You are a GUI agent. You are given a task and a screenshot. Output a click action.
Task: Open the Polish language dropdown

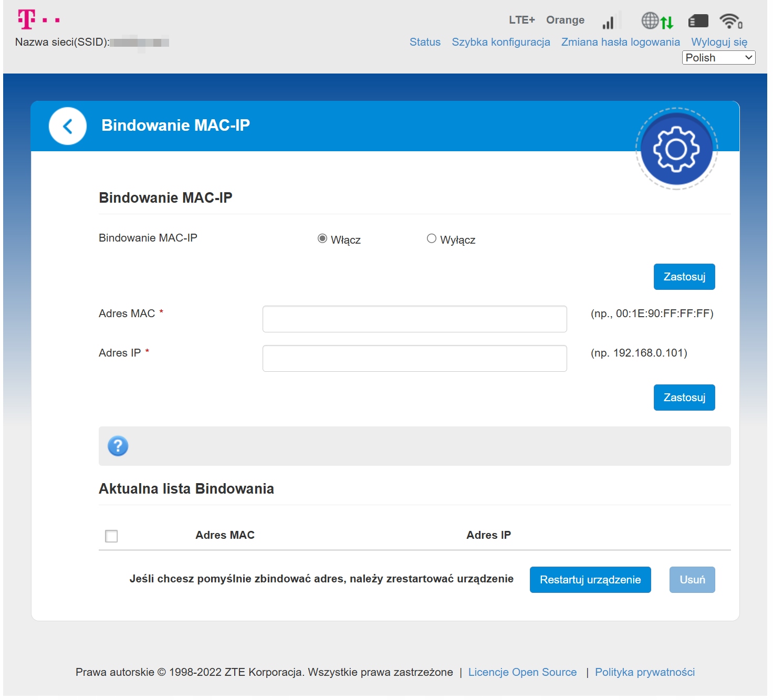(x=718, y=58)
